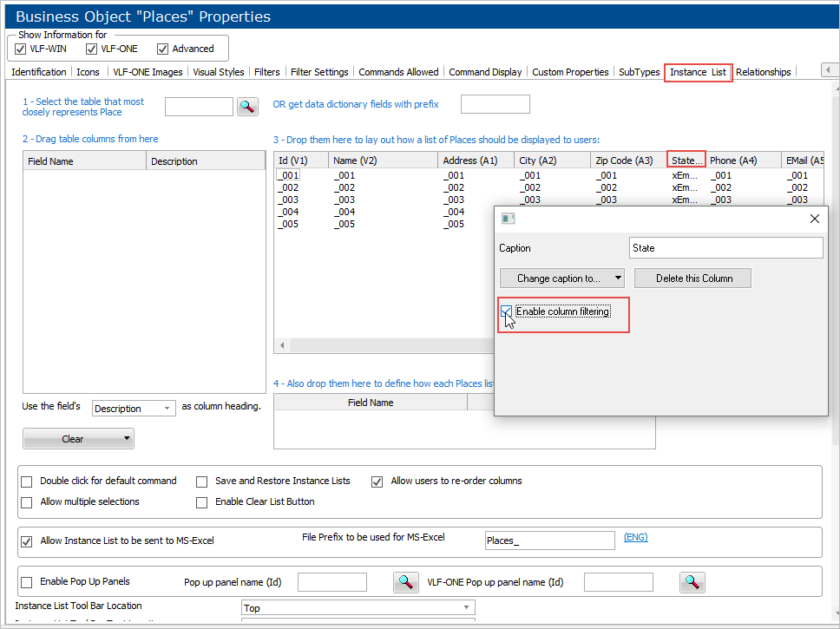The height and width of the screenshot is (629, 840).
Task: Click search icon next to VLF-ONE Pop up panel name
Action: coord(692,582)
